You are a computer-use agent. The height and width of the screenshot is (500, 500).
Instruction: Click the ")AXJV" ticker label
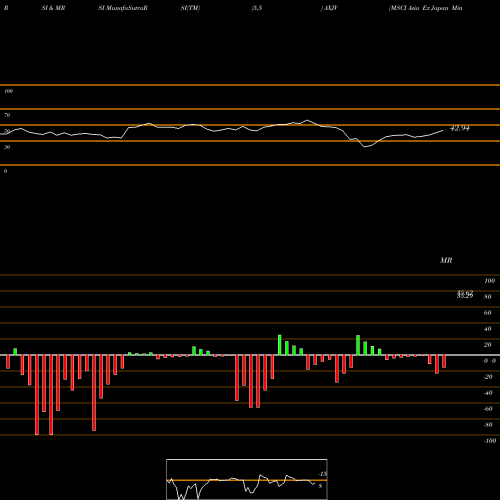coord(329,8)
